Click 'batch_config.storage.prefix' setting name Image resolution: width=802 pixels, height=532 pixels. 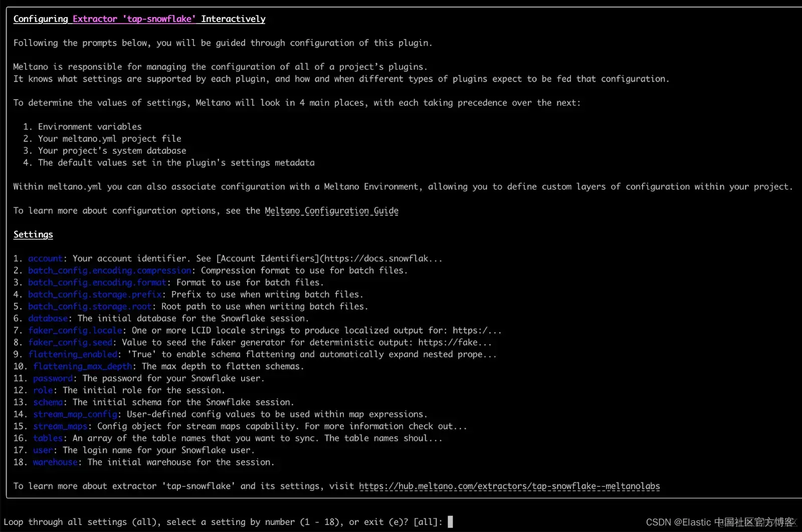pyautogui.click(x=95, y=295)
